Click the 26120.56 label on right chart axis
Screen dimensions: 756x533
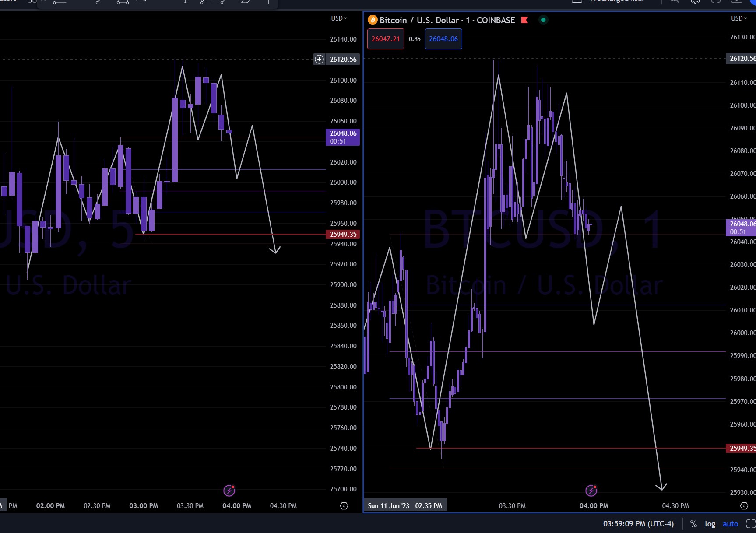pos(741,58)
